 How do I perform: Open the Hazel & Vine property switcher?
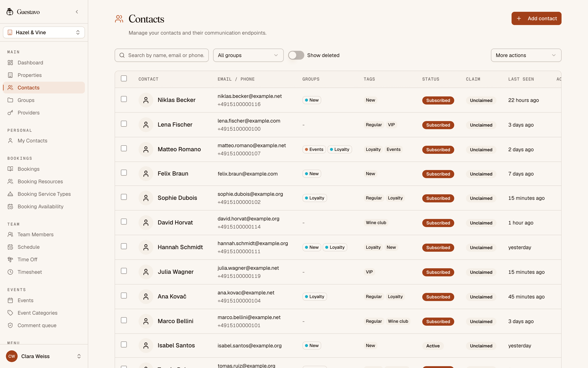[44, 32]
